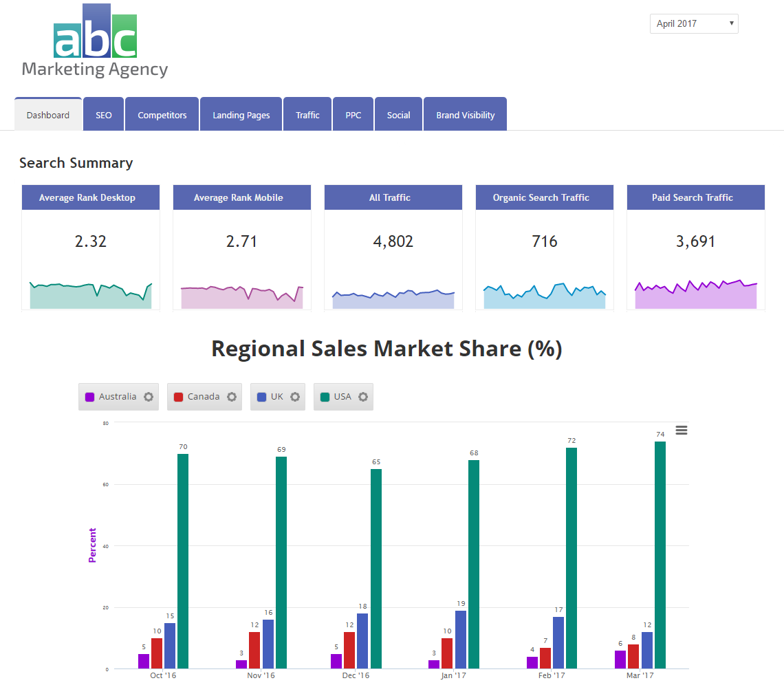Switch to the SEO tab
784x696 pixels.
pos(103,115)
